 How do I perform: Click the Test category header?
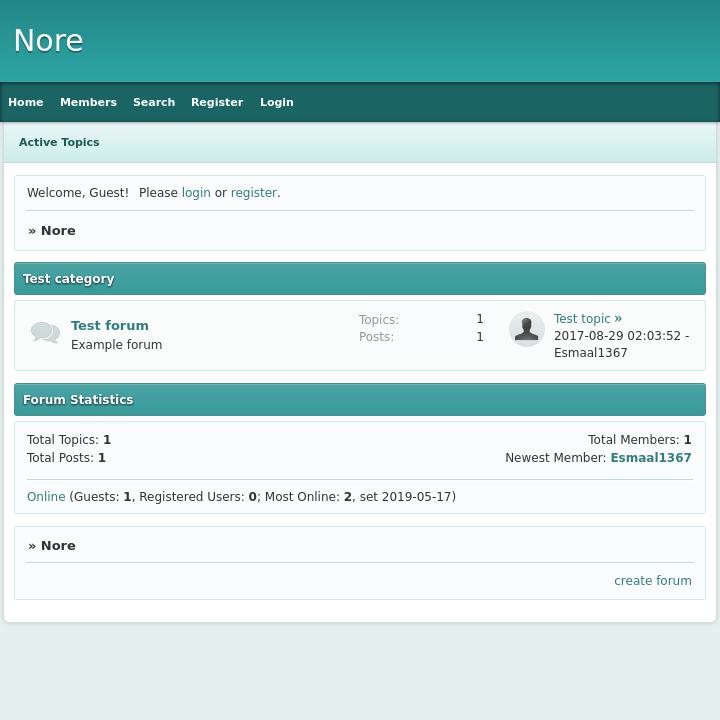[x=69, y=279]
